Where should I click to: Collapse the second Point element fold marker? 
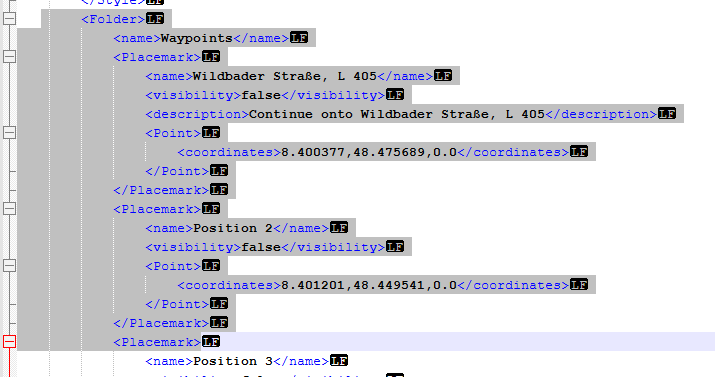(10, 266)
